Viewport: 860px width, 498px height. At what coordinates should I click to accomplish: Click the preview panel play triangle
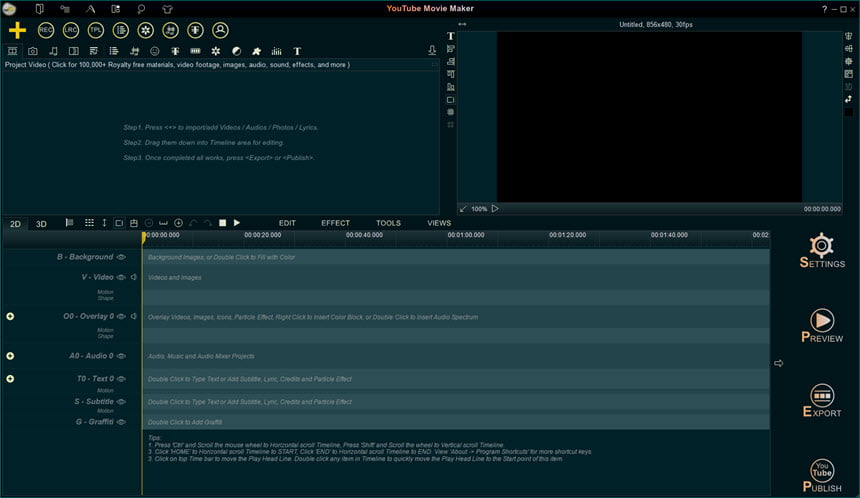(x=495, y=208)
